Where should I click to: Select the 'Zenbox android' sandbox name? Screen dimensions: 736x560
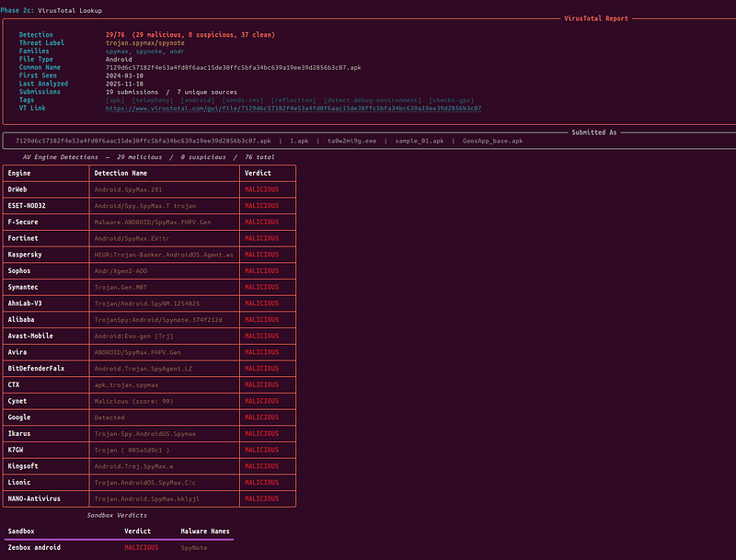click(34, 547)
